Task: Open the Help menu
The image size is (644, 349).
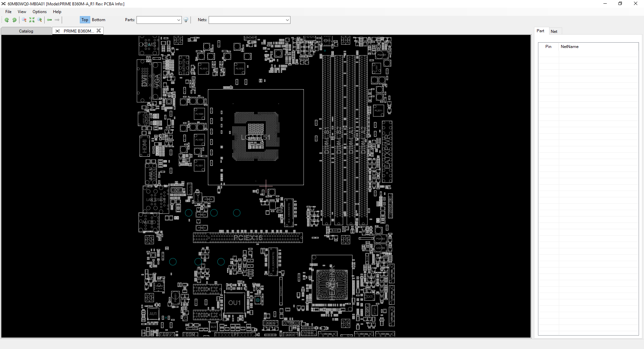Action: point(57,12)
